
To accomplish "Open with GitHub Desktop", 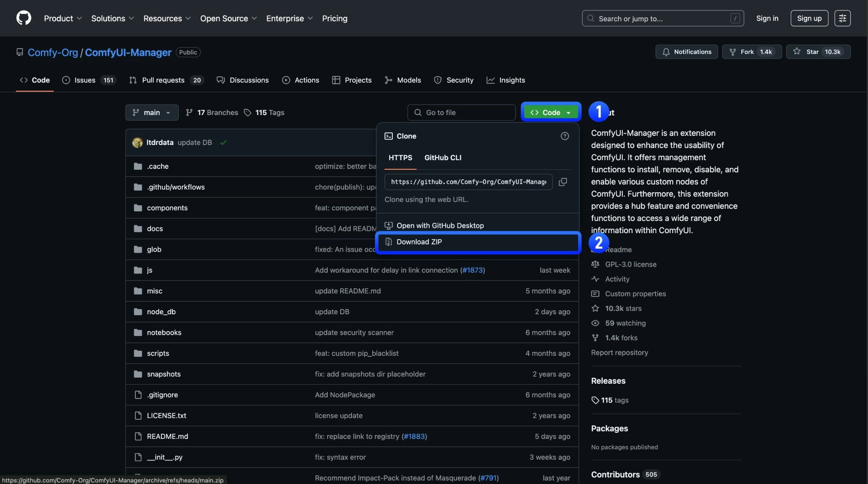I will click(x=441, y=225).
